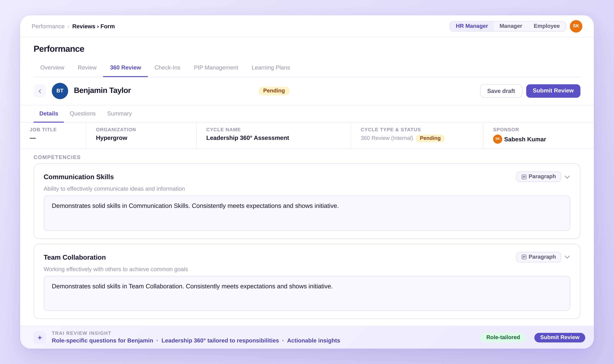The image size is (614, 364).
Task: Click the BT avatar circle
Action: tap(60, 91)
